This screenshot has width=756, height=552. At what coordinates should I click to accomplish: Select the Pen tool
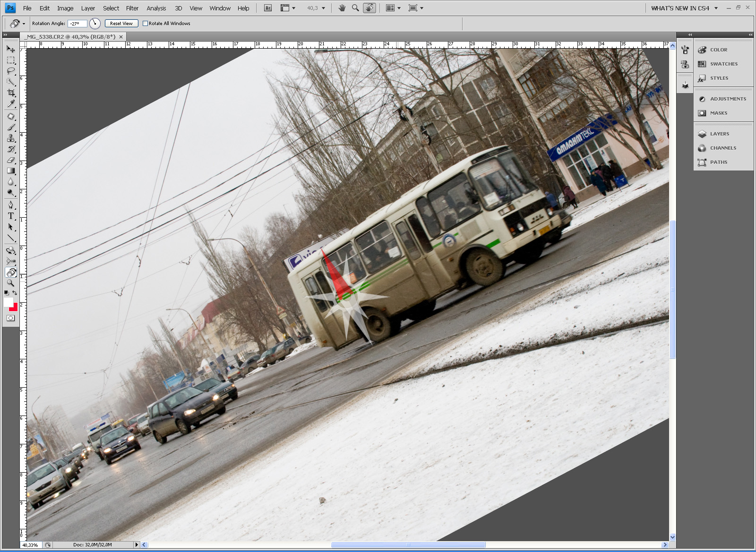(x=11, y=204)
